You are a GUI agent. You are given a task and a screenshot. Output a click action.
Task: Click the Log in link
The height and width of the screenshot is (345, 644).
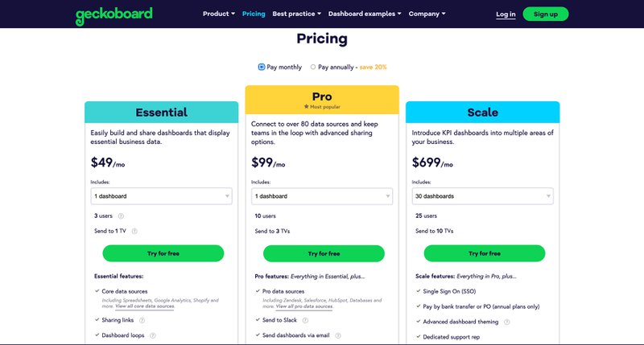(506, 14)
